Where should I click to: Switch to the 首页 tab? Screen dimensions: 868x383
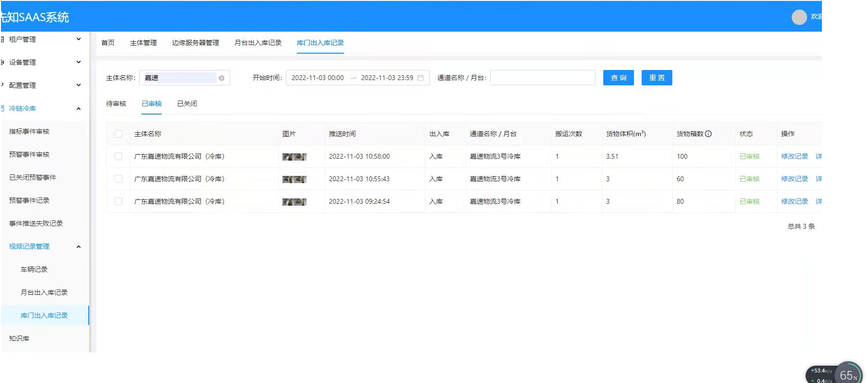[x=108, y=43]
